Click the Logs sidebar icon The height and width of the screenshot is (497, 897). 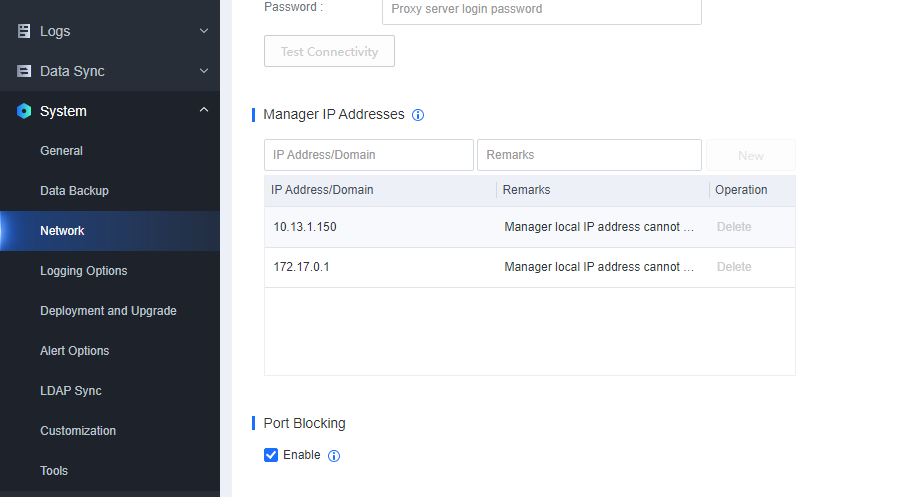point(24,31)
